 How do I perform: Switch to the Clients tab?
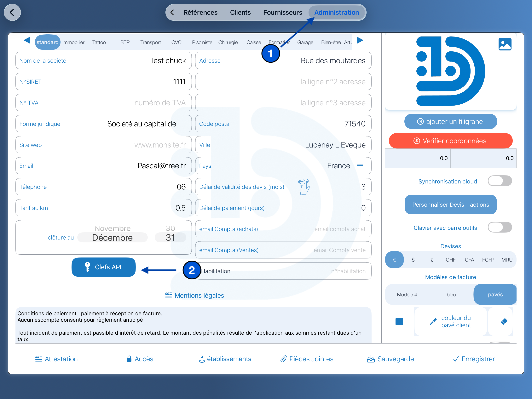240,13
